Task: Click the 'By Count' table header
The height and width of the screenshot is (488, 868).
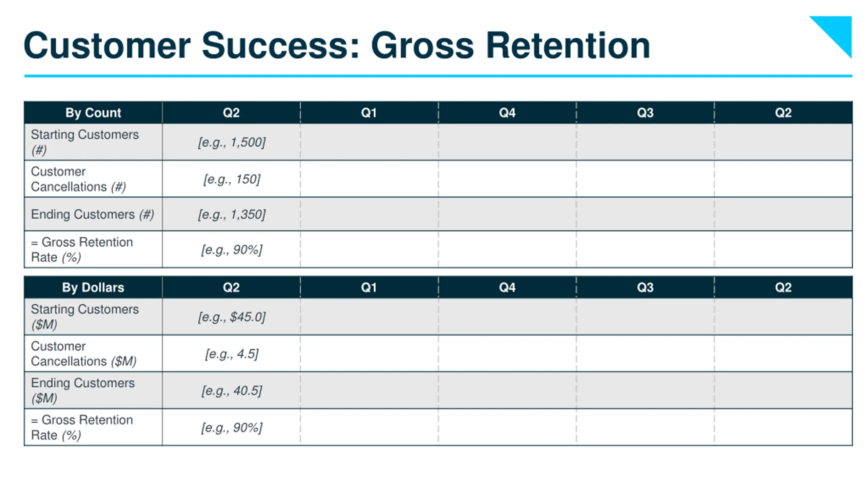Action: coord(93,113)
